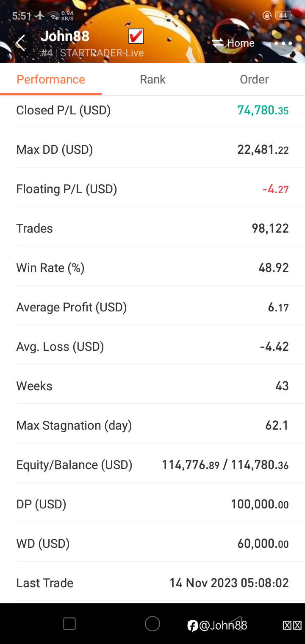305x644 pixels.
Task: Select the Performance tab
Action: [51, 80]
